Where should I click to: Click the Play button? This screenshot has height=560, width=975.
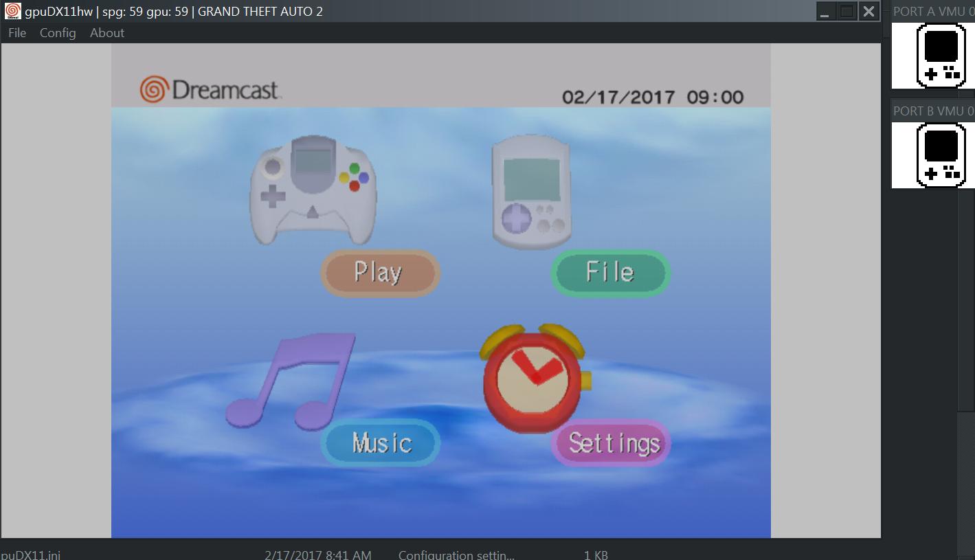point(379,273)
